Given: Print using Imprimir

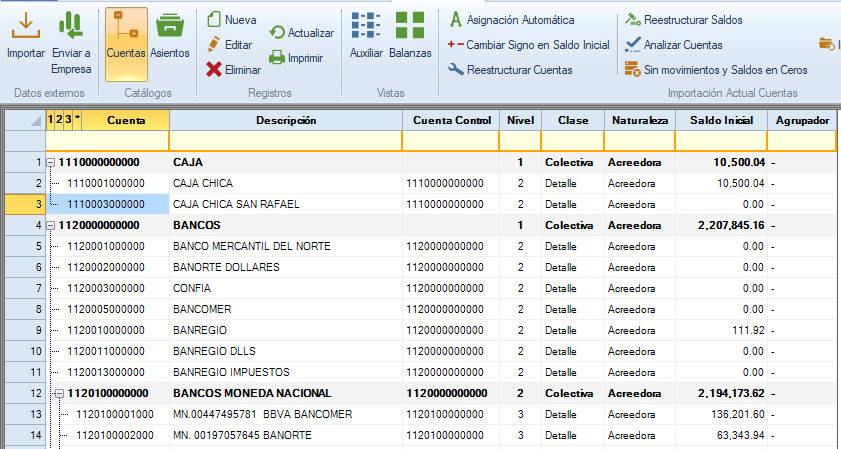Looking at the screenshot, I should (x=296, y=58).
